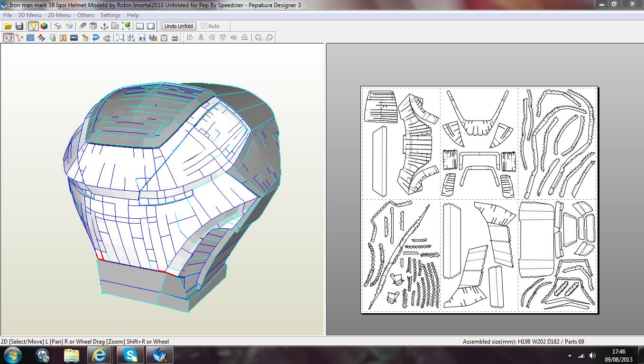Click the dashed-square select area icon

tap(120, 37)
